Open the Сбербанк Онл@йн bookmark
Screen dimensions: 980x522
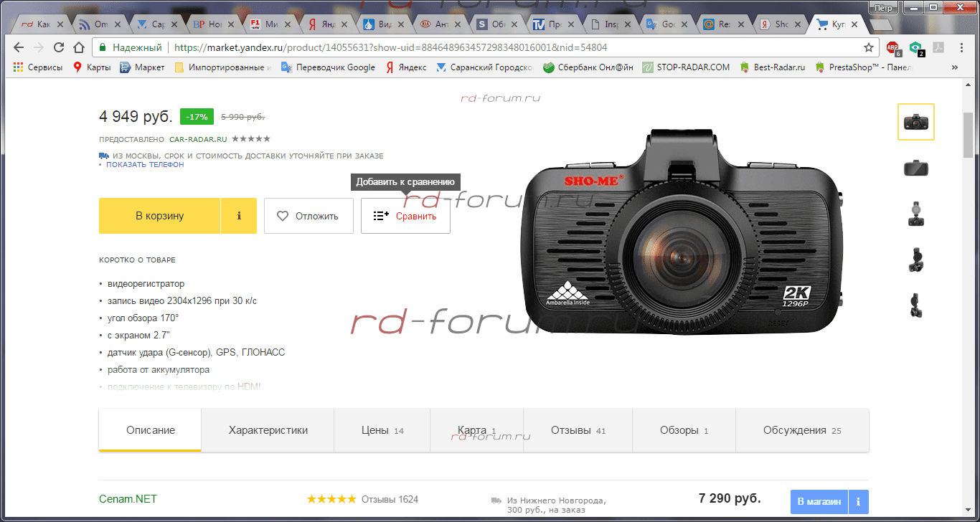coord(587,67)
